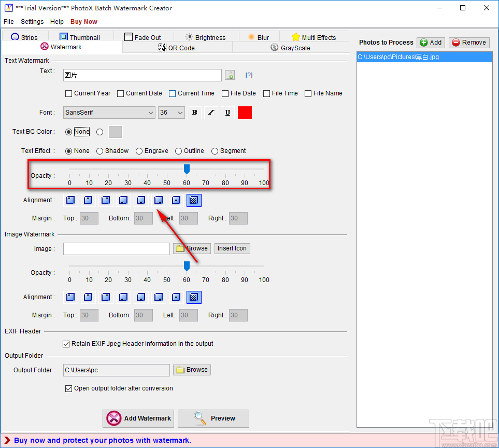Select bottom-center alignment for image watermark

141,297
